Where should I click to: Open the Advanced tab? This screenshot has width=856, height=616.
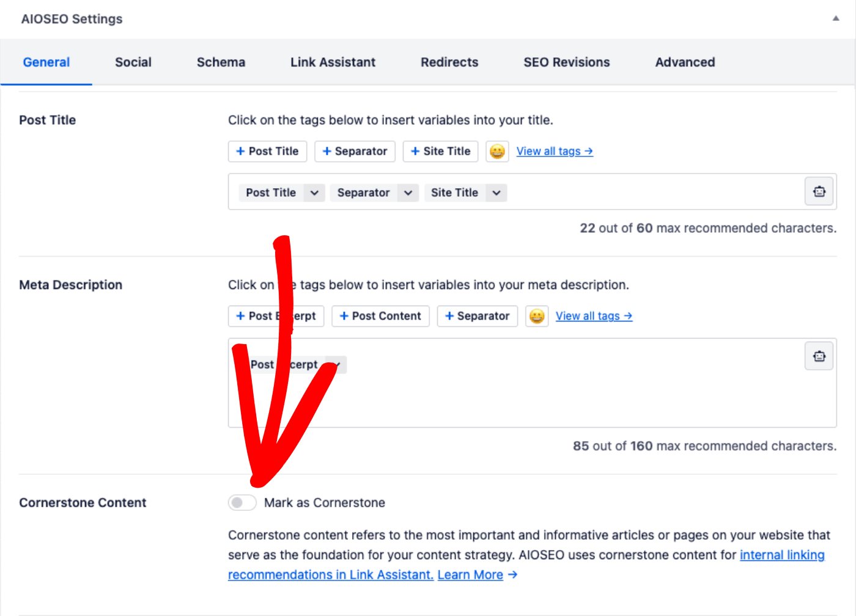(x=685, y=62)
